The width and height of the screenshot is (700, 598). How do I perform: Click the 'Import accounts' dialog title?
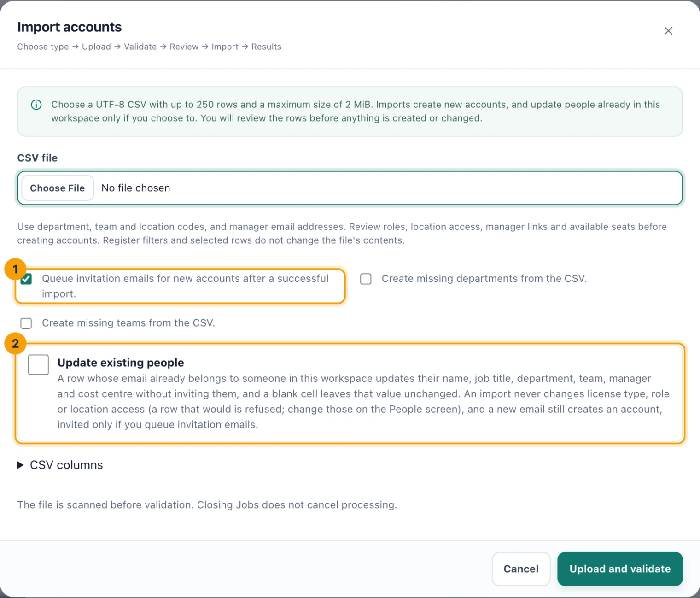tap(70, 27)
